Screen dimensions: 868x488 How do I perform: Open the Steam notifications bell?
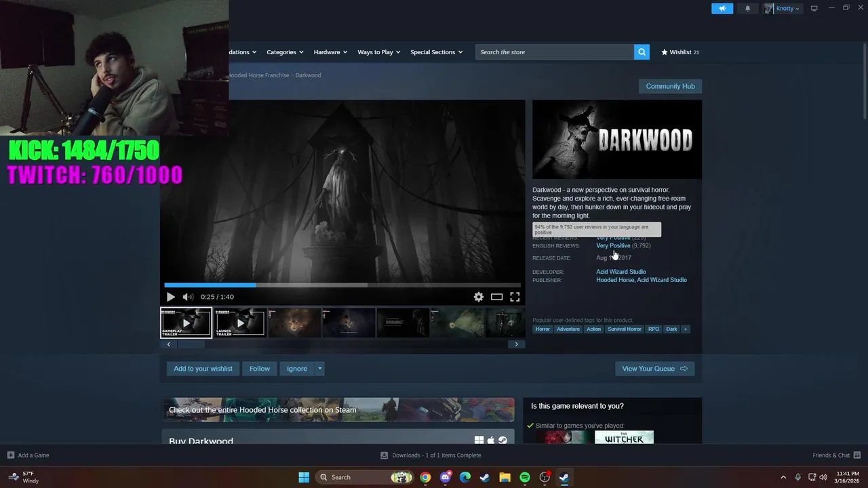(748, 8)
